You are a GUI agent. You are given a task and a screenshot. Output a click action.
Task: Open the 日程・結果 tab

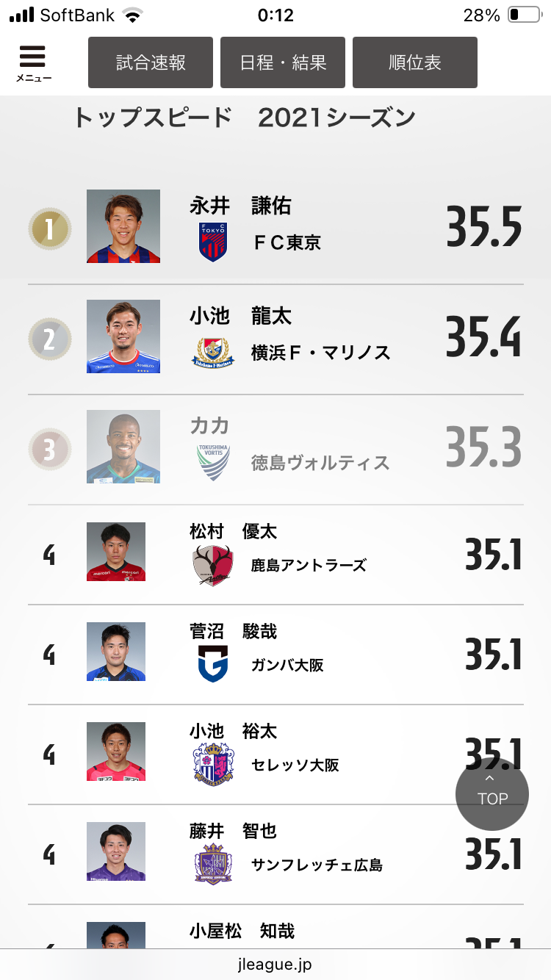click(x=283, y=62)
